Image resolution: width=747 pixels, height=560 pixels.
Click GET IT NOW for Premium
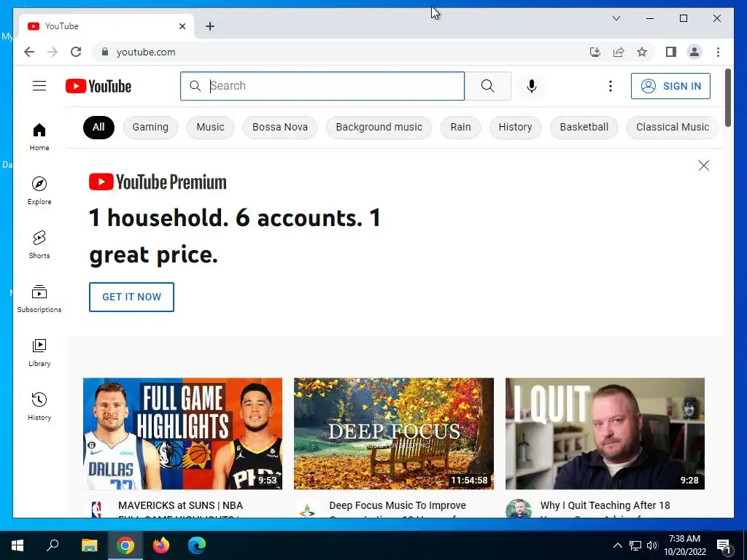coord(131,297)
